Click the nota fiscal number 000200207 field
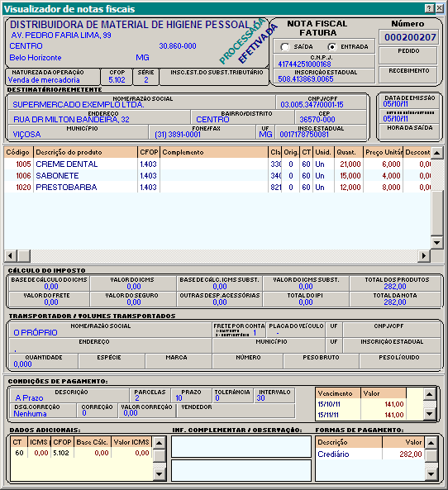Viewport: 448px width, 490px height. (409, 37)
